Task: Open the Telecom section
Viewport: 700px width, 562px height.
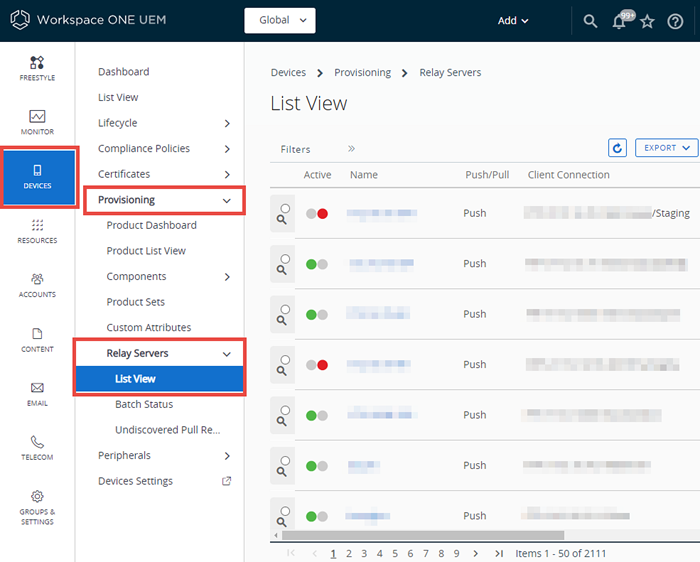Action: (37, 448)
